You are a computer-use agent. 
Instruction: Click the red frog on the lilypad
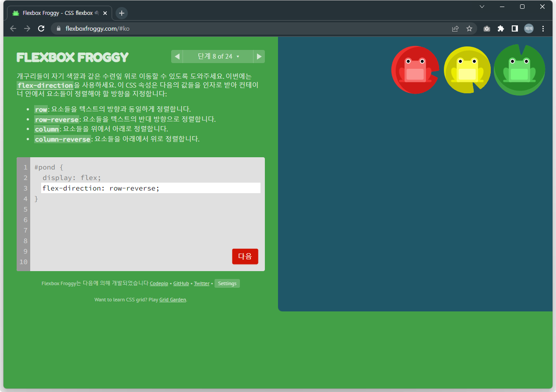coord(415,70)
